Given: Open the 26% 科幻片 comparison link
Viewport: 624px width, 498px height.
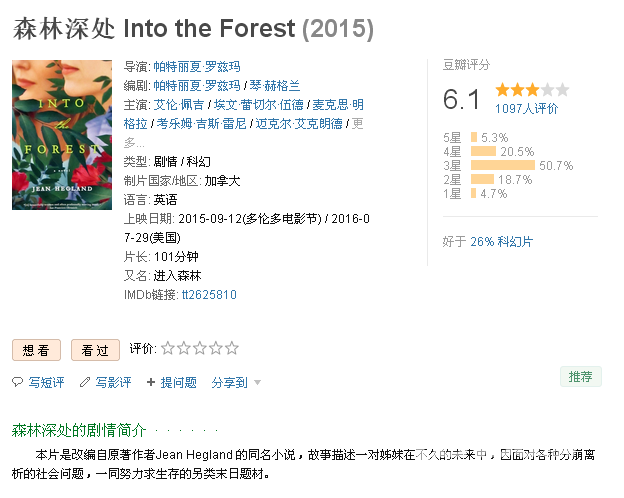Looking at the screenshot, I should [x=501, y=241].
